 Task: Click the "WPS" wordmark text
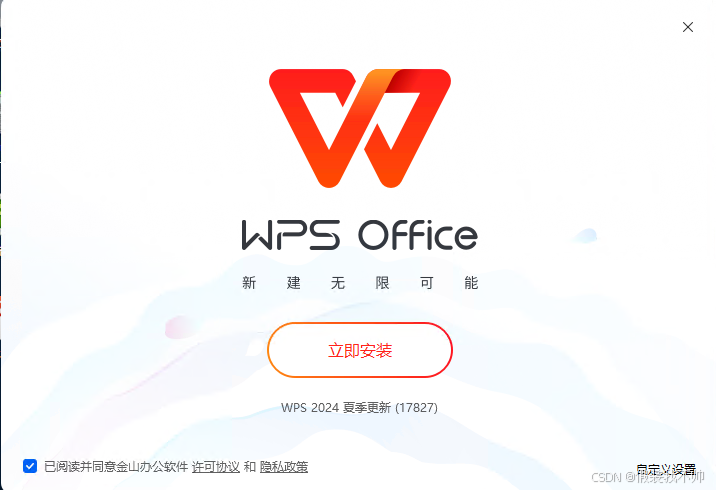tap(290, 235)
